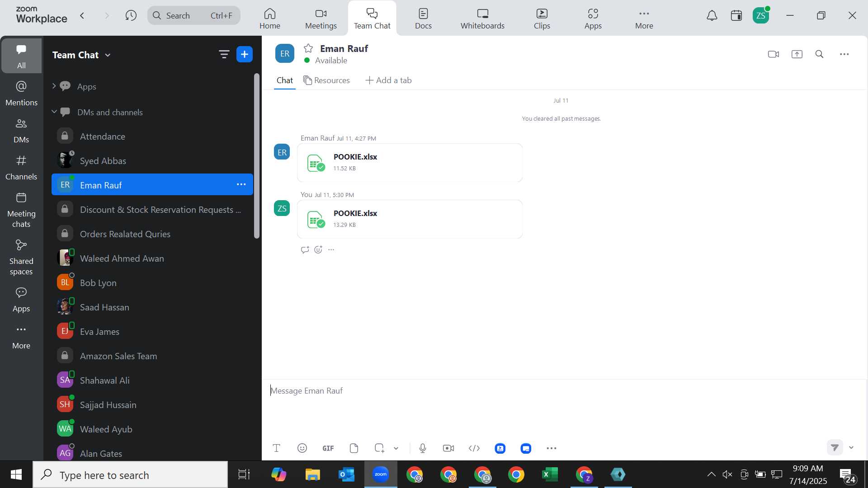Click the screenshot capture icon

coord(379,448)
